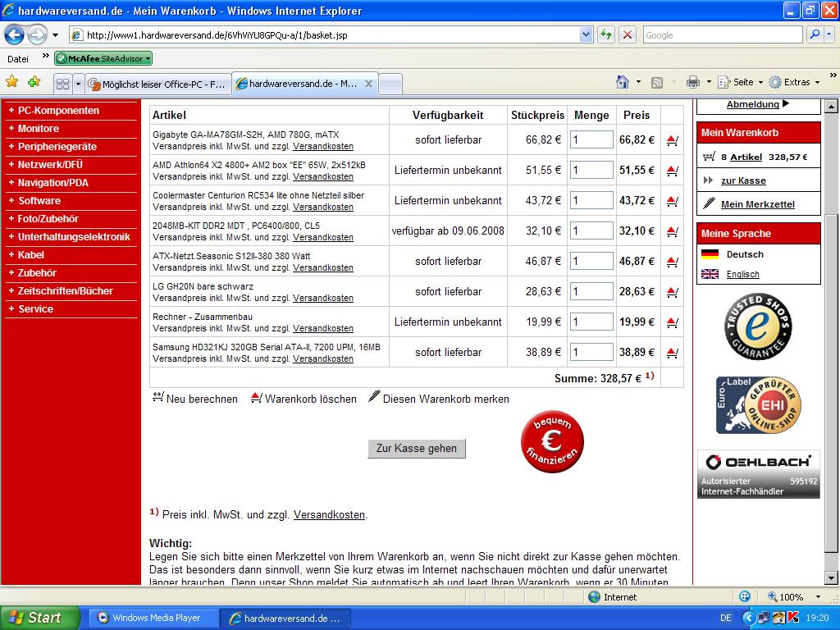840x630 pixels.
Task: Add to Favorites with the green plus star
Action: click(34, 82)
